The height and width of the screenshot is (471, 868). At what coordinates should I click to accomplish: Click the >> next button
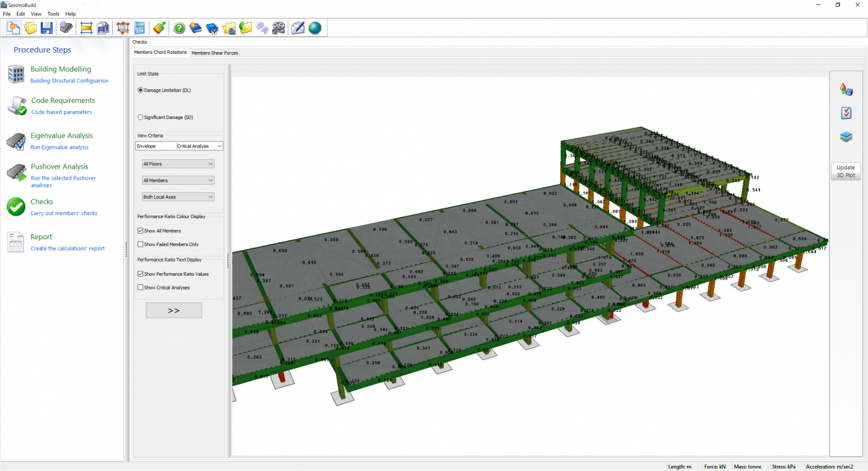pos(174,310)
